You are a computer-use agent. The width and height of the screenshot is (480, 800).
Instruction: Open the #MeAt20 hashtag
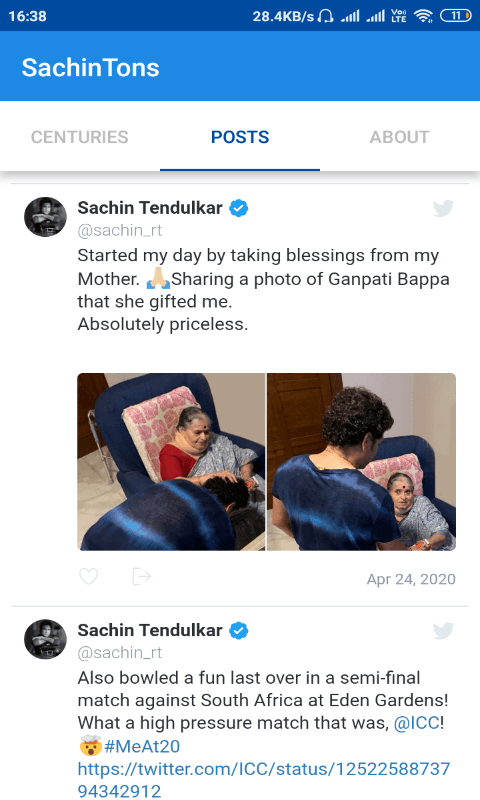142,746
